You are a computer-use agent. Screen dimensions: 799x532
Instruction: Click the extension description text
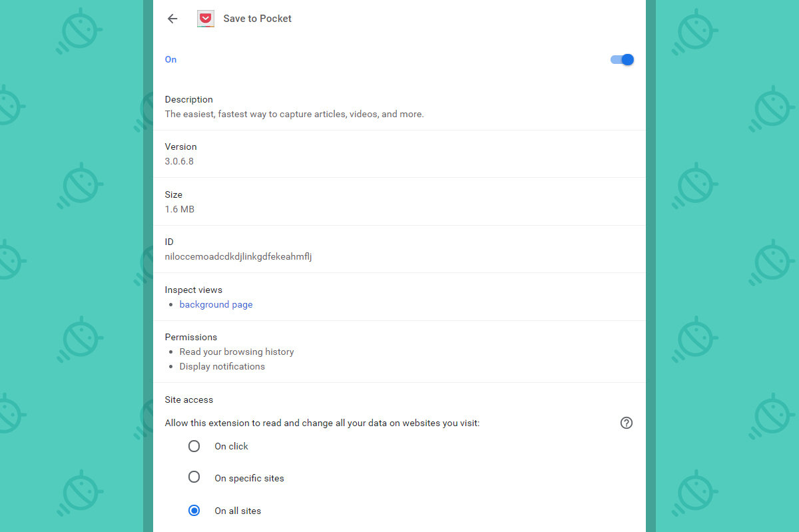(294, 114)
